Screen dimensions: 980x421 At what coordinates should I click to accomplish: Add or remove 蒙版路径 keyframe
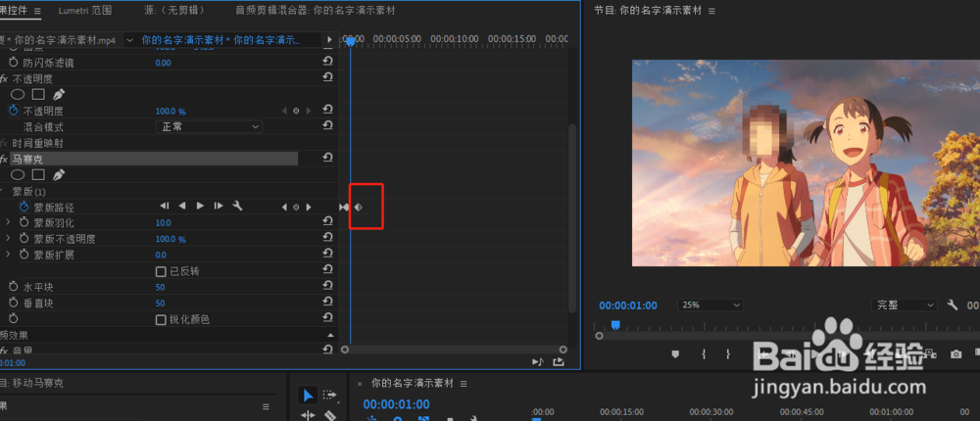pyautogui.click(x=296, y=207)
